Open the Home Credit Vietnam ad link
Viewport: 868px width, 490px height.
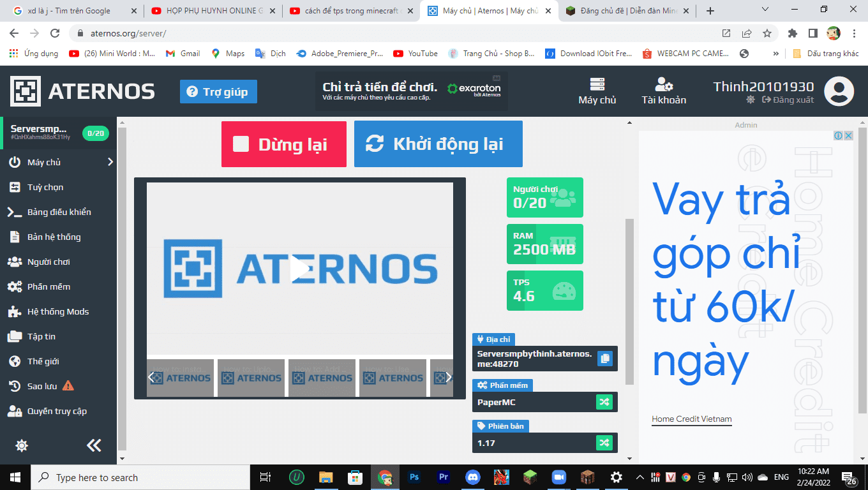point(692,419)
